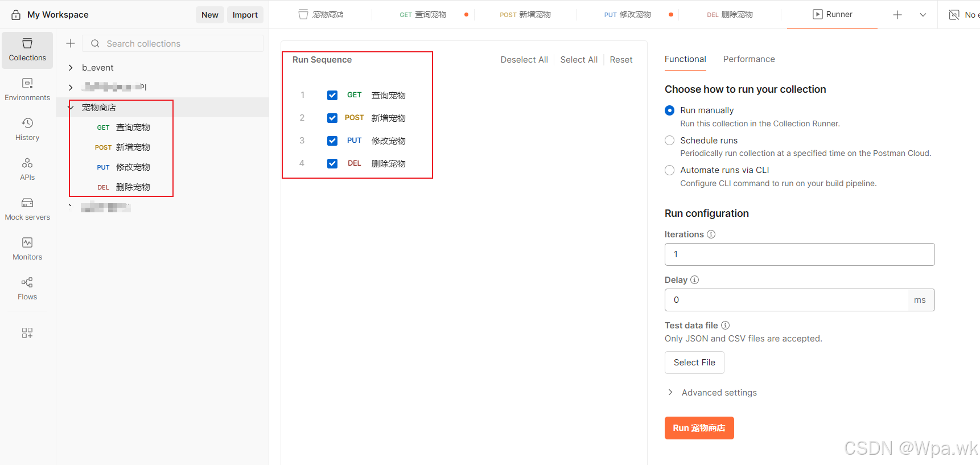Click the workspace lock icon
The image size is (980, 465).
tap(16, 15)
